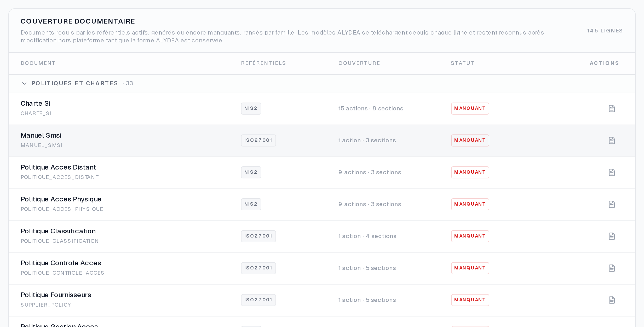Image resolution: width=644 pixels, height=327 pixels.
Task: Download the Manuel Smsi document template
Action: pos(612,140)
